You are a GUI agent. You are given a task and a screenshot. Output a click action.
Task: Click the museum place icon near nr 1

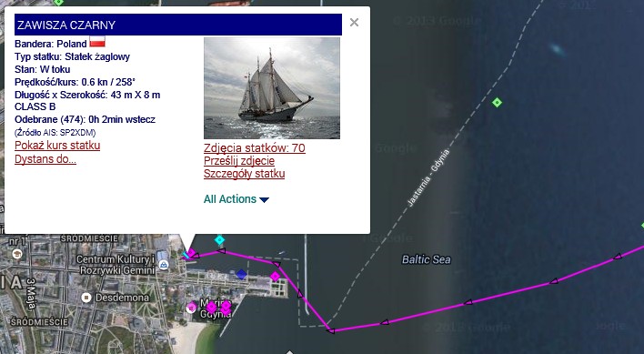tap(17, 253)
